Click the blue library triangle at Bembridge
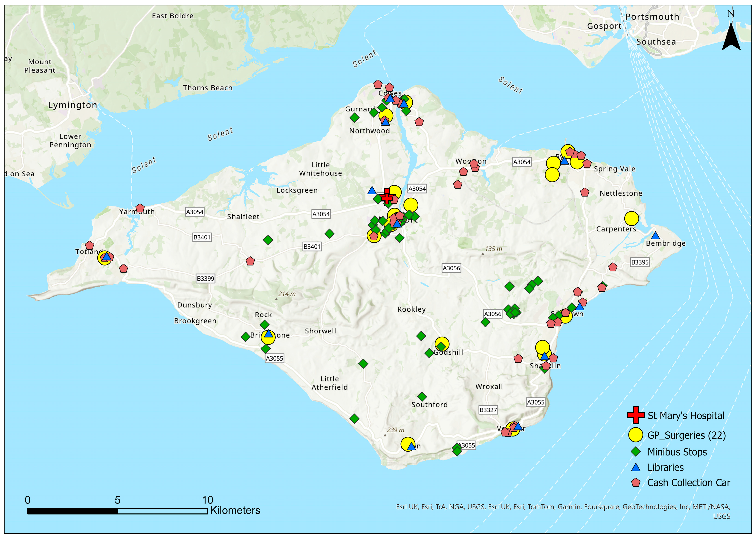 (655, 236)
